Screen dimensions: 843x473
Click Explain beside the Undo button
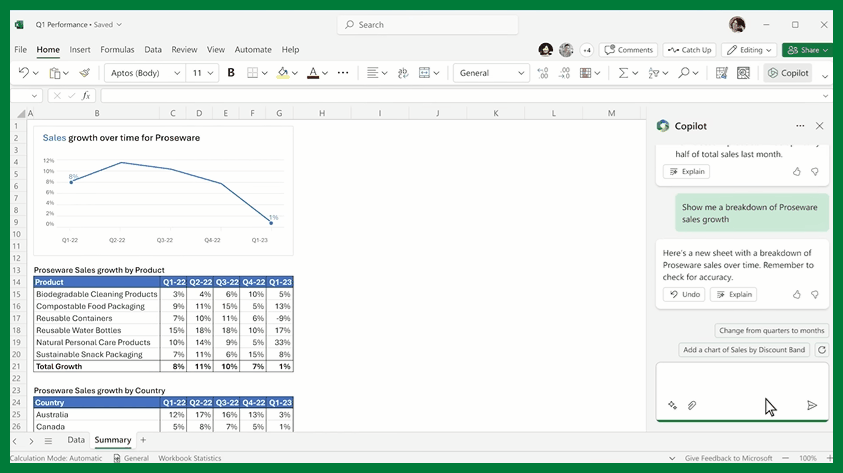(734, 295)
